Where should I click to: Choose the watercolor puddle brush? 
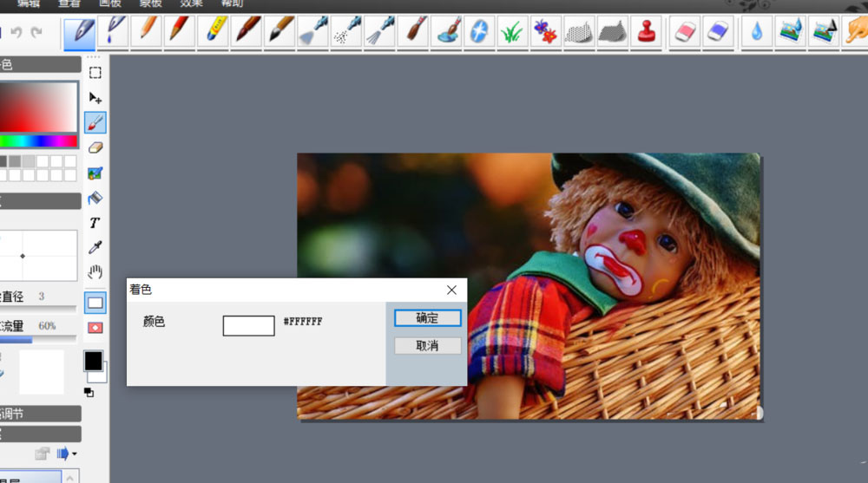[445, 32]
